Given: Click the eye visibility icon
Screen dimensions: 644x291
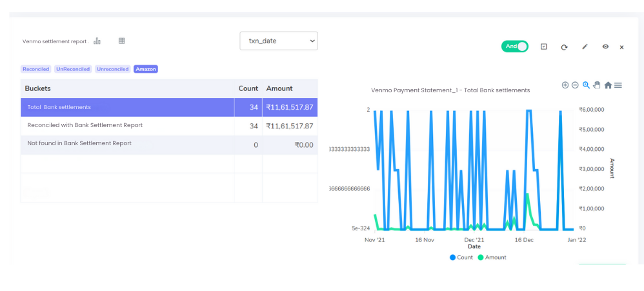Looking at the screenshot, I should [x=605, y=46].
